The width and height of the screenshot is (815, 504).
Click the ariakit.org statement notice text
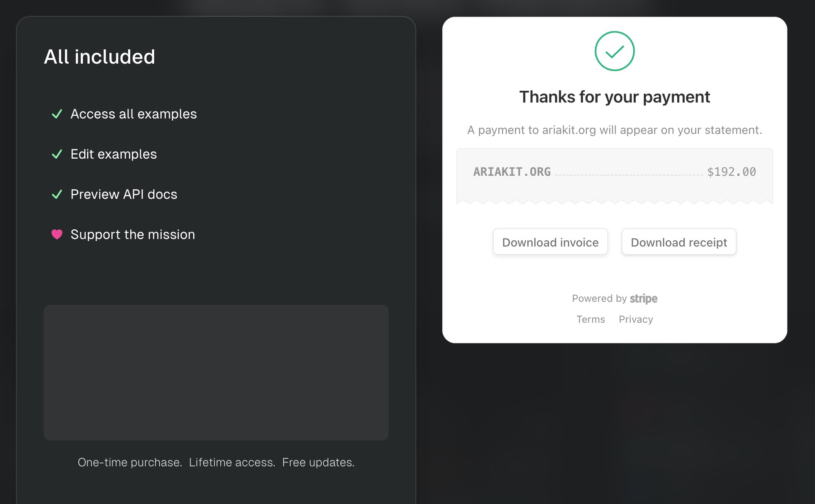pos(614,130)
